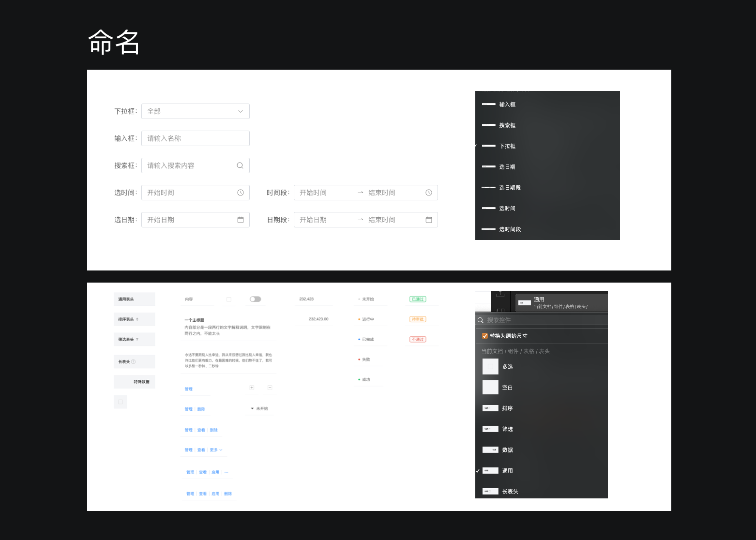Click the calendar icon in 日期段 range field
756x540 pixels.
(x=428, y=220)
